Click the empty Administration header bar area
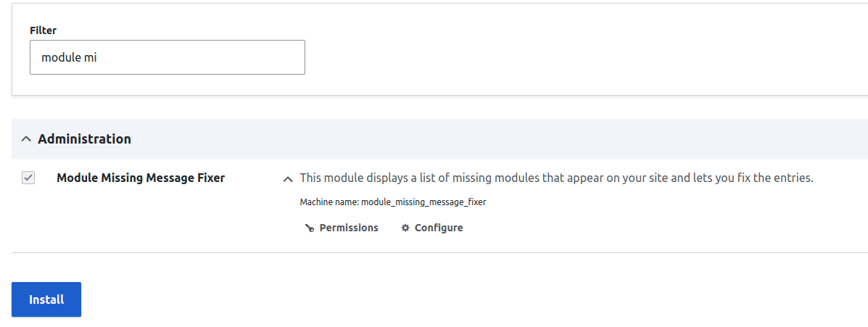This screenshot has width=868, height=327. tap(498, 139)
